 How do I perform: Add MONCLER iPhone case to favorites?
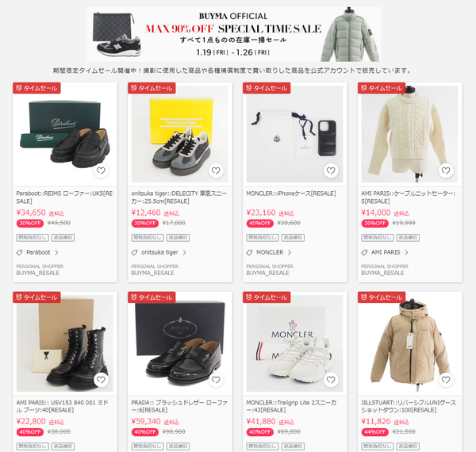(x=331, y=170)
